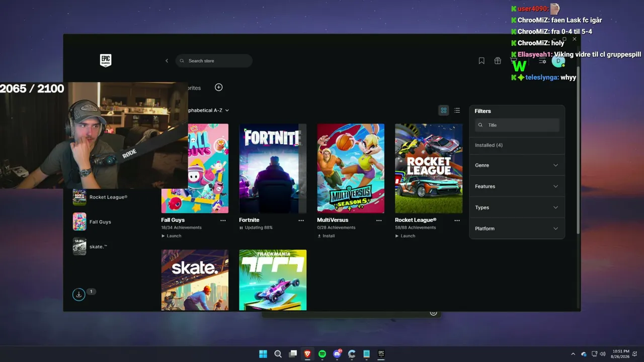Expand the Platform filter
This screenshot has height=362, width=644.
point(517,229)
